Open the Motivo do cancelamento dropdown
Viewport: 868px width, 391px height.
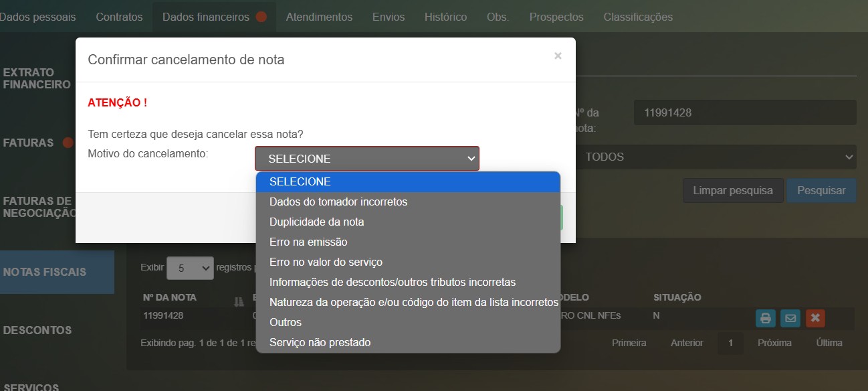click(366, 159)
